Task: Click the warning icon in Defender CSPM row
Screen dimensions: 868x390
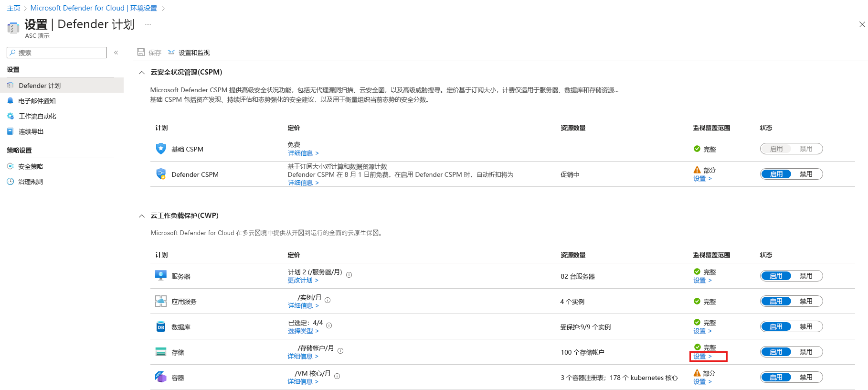Action: [x=697, y=170]
